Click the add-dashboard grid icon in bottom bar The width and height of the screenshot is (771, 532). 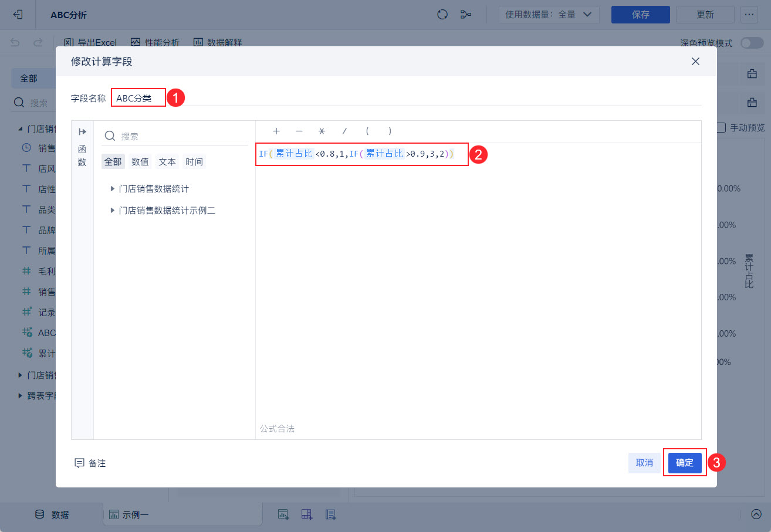click(x=307, y=514)
